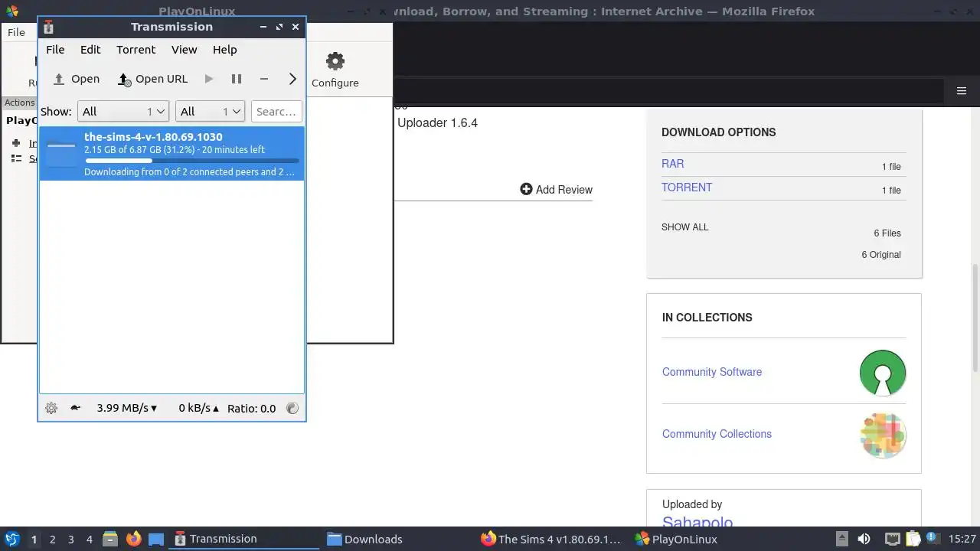980x551 pixels.
Task: Expand the first Show activity filter dropdown
Action: 123,112
